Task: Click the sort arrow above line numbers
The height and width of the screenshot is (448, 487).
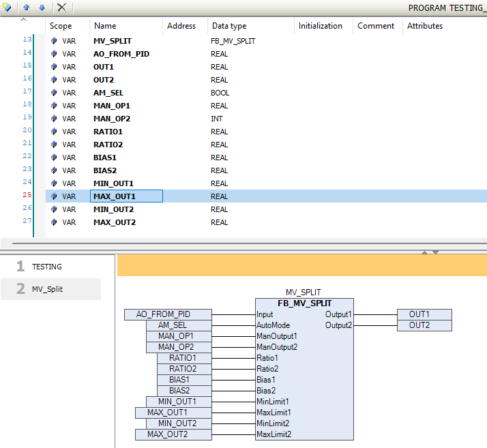Action: (24, 20)
